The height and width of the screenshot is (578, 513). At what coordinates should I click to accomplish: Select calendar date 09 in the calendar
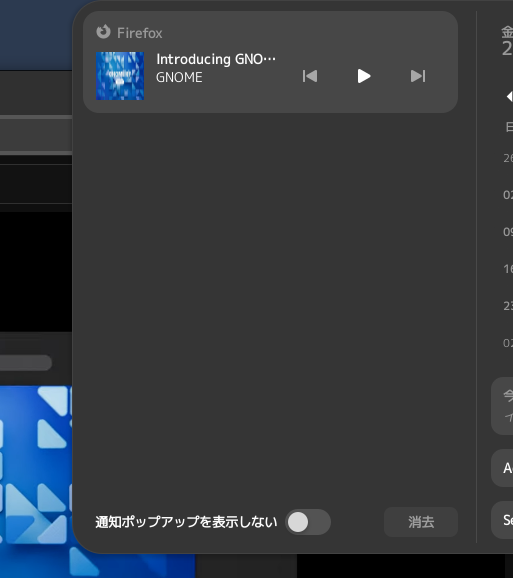508,232
